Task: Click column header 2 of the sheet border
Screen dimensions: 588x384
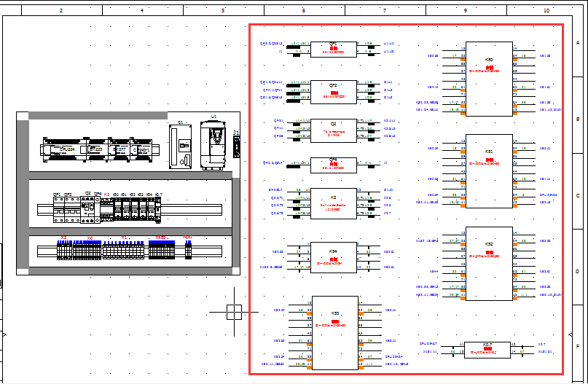Action: (62, 10)
